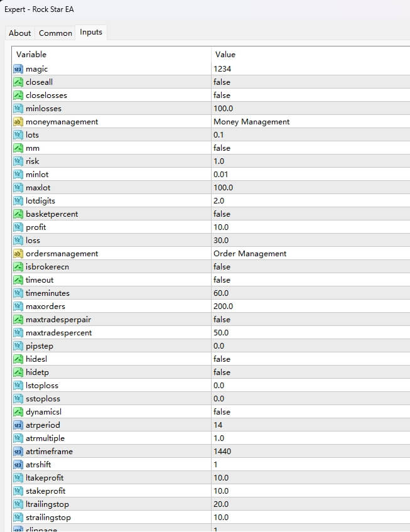Image resolution: width=410 pixels, height=532 pixels.
Task: Click the boolean icon beside maxtradesperpair
Action: coord(18,320)
